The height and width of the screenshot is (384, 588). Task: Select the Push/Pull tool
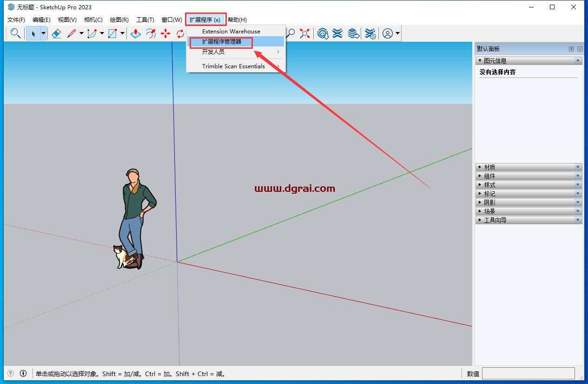pos(135,33)
